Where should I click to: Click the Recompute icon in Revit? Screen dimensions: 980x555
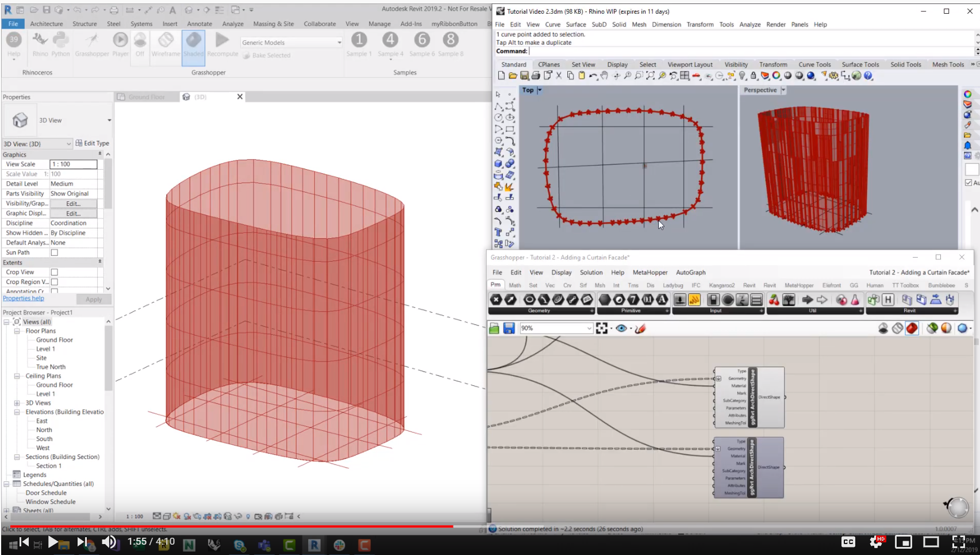coord(222,45)
